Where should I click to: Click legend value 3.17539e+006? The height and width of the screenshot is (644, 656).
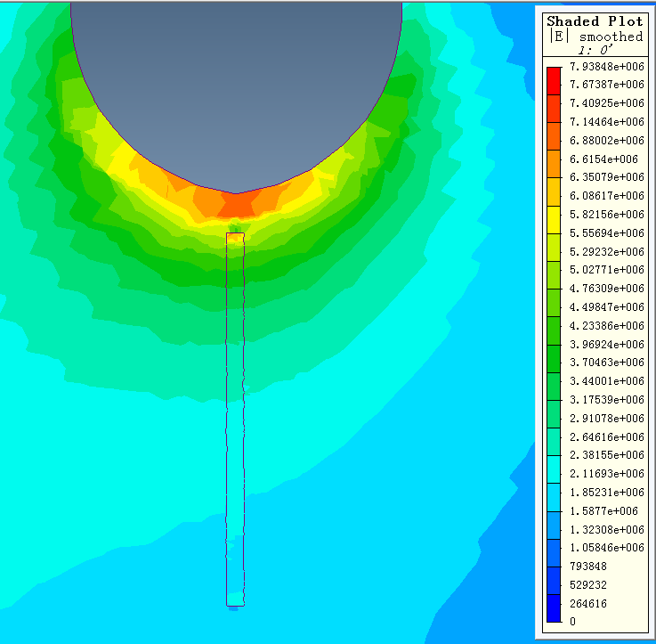point(607,399)
